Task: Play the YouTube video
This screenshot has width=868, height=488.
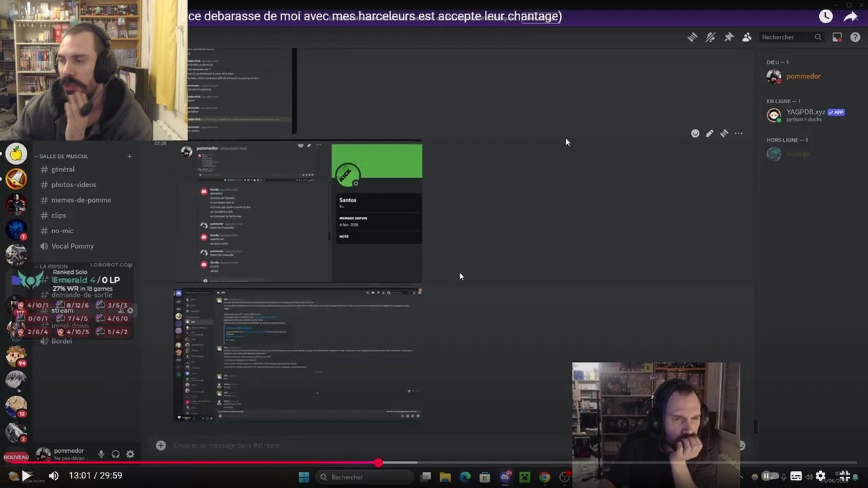Action: [25, 476]
